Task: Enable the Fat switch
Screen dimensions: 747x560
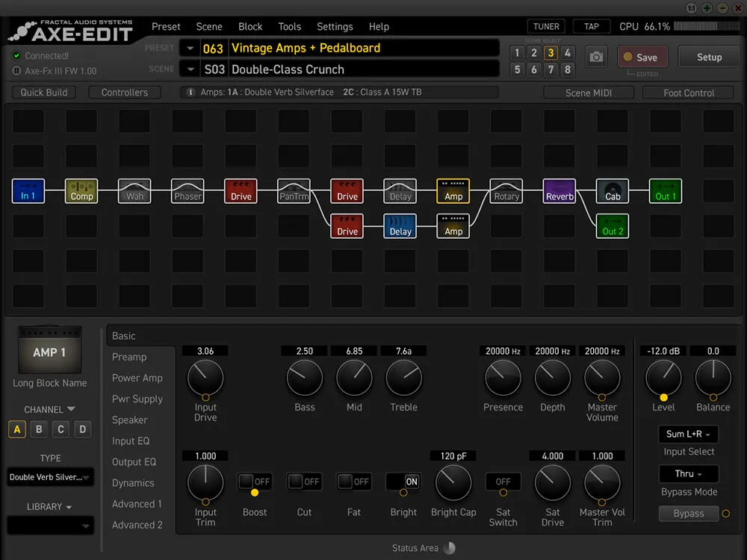Action: [x=354, y=482]
